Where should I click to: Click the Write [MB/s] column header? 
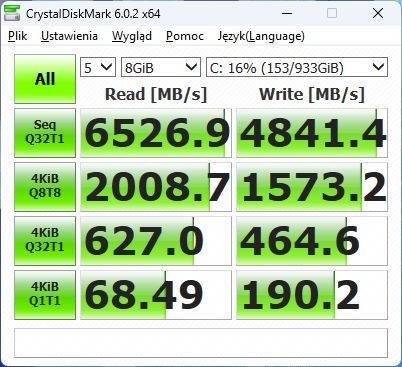click(312, 94)
